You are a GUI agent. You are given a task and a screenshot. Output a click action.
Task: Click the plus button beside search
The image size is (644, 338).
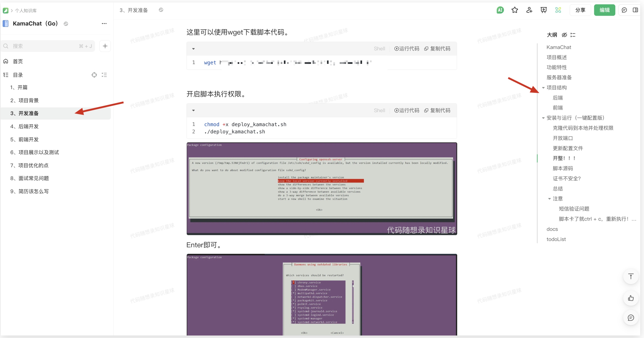[105, 46]
